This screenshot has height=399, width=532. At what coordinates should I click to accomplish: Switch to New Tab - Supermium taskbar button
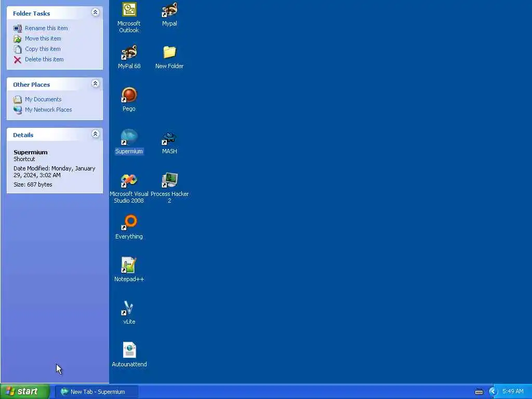[x=97, y=392]
